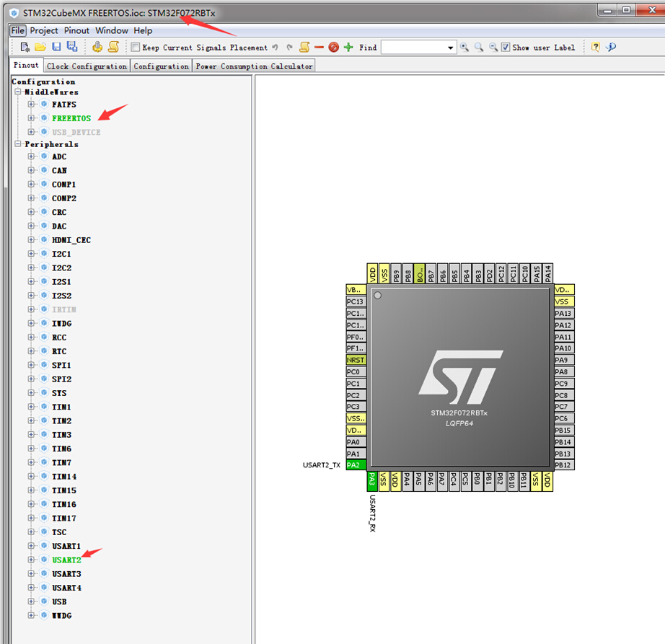The width and height of the screenshot is (665, 644).
Task: Open the Project menu
Action: coord(44,30)
